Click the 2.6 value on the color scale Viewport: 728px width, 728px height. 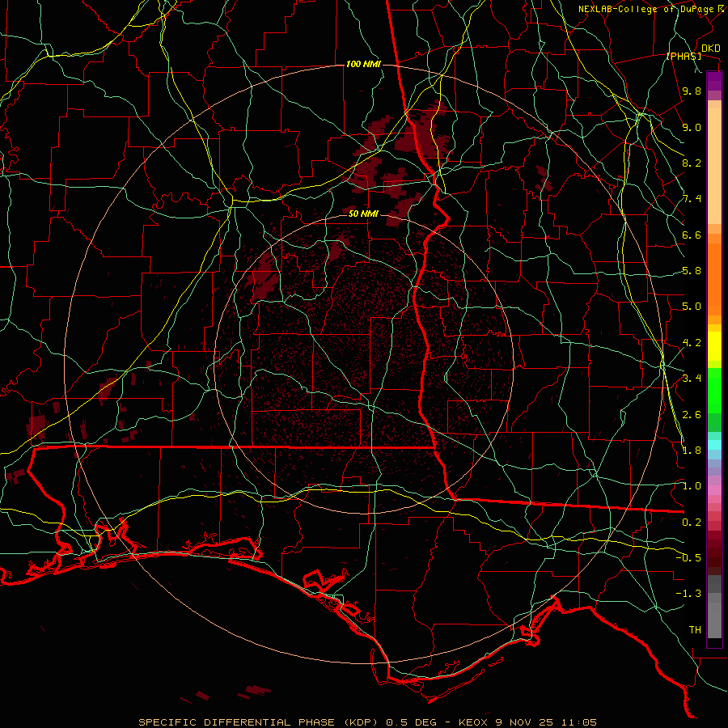tap(692, 415)
